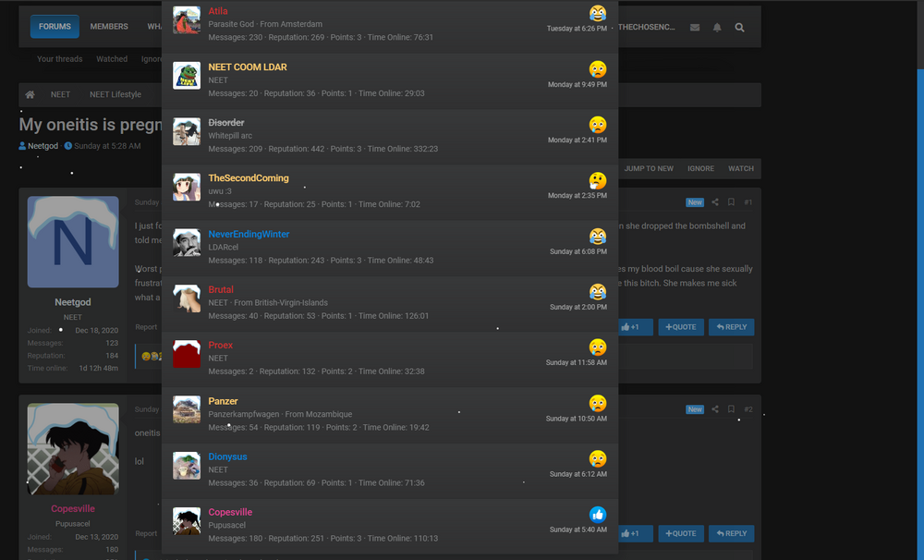This screenshot has width=924, height=560.
Task: Click laughing emoji next to Brutal
Action: pyautogui.click(x=598, y=292)
